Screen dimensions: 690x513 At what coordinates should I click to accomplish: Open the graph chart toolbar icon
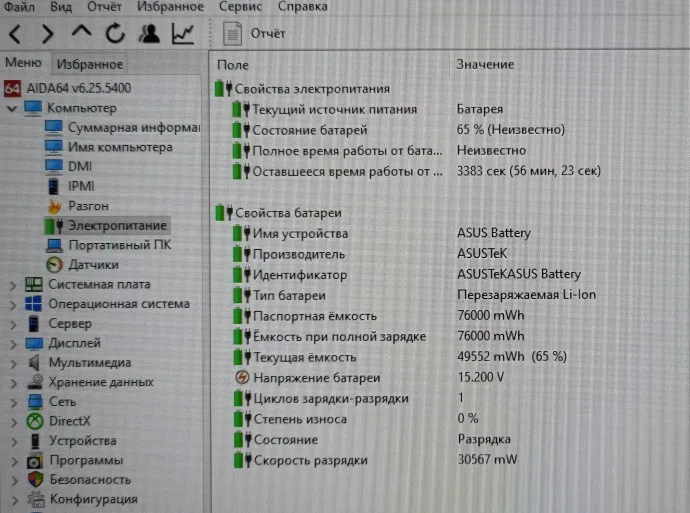coord(183,33)
